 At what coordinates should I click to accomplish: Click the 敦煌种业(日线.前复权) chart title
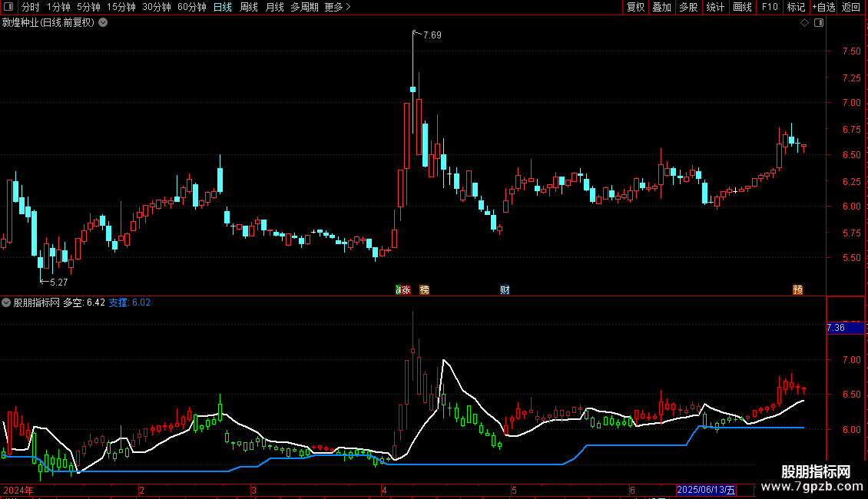click(48, 23)
